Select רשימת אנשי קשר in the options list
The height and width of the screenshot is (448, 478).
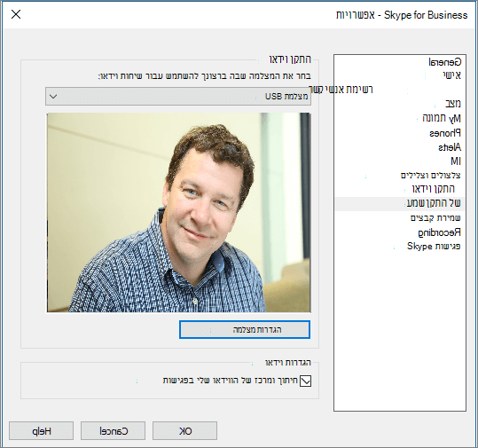tap(341, 89)
